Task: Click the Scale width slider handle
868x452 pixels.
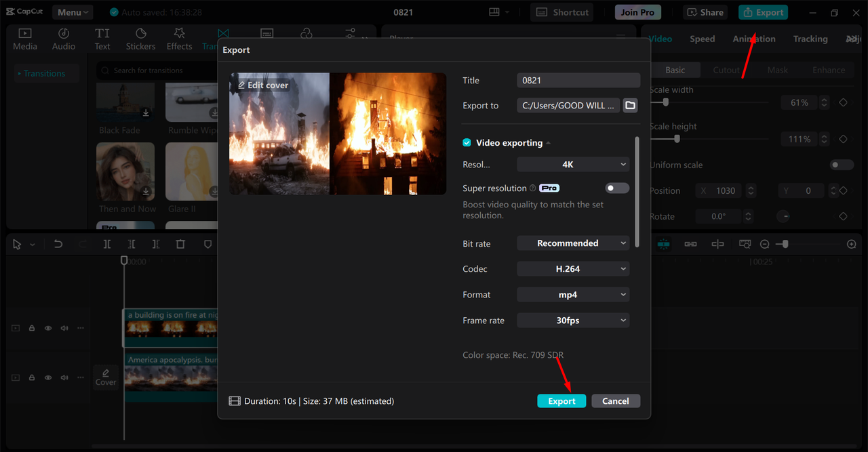Action: tap(666, 102)
